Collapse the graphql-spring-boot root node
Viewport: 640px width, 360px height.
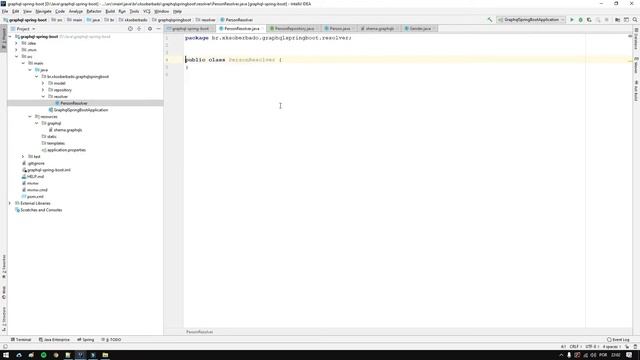pos(10,37)
